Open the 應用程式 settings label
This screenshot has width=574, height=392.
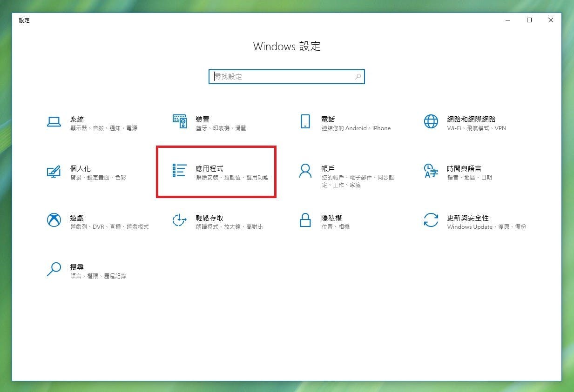coord(209,169)
